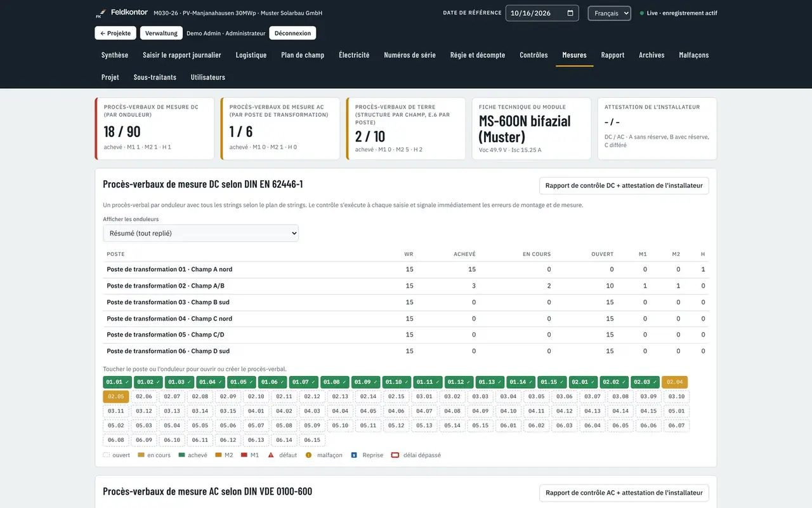Open the Sous-traitants tab
The image size is (812, 508).
[155, 77]
